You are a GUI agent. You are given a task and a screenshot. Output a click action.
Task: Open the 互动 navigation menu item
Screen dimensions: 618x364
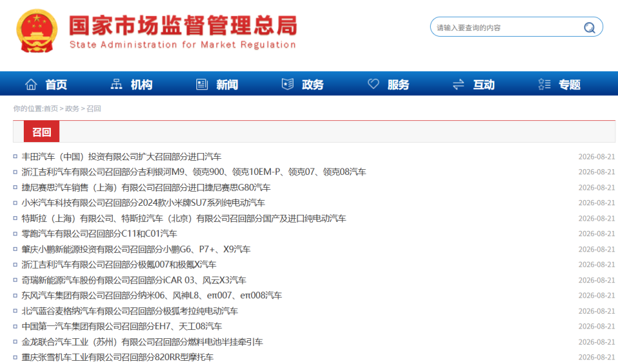click(483, 85)
